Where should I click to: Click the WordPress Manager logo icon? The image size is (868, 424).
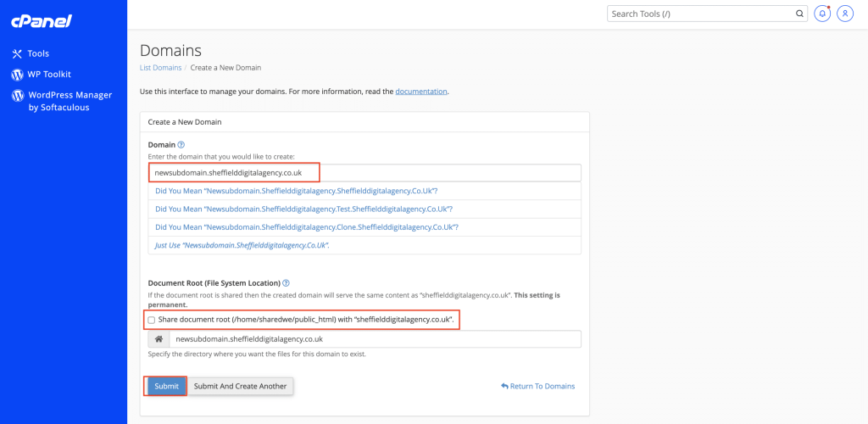(x=17, y=95)
